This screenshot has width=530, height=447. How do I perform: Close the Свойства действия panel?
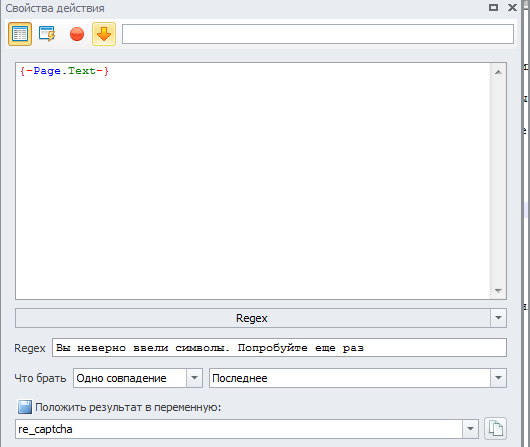pos(512,7)
